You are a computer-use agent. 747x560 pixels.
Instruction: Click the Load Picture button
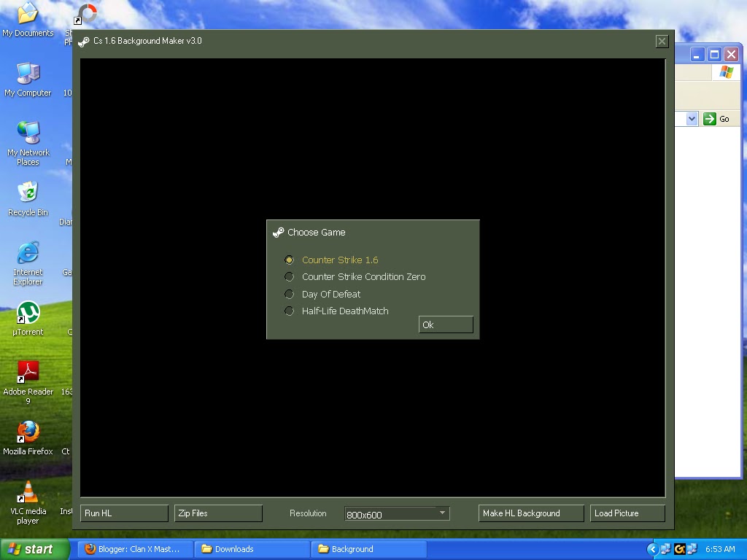pyautogui.click(x=627, y=513)
